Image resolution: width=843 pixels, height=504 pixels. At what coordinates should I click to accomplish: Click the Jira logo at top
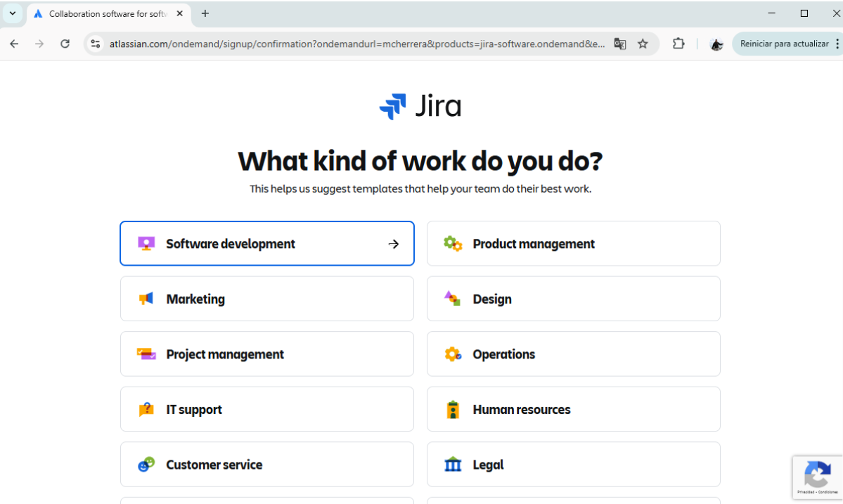420,107
